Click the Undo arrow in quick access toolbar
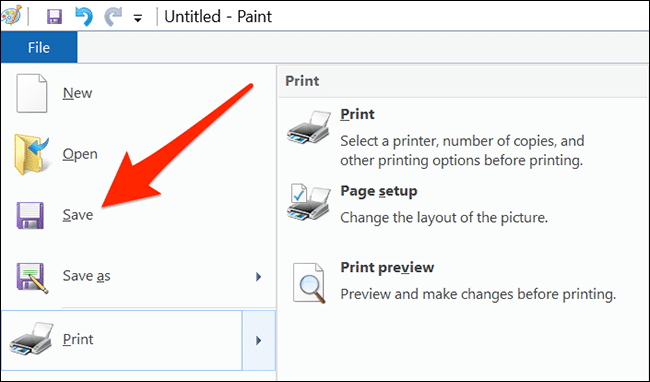Image resolution: width=650 pixels, height=382 pixels. [x=84, y=17]
